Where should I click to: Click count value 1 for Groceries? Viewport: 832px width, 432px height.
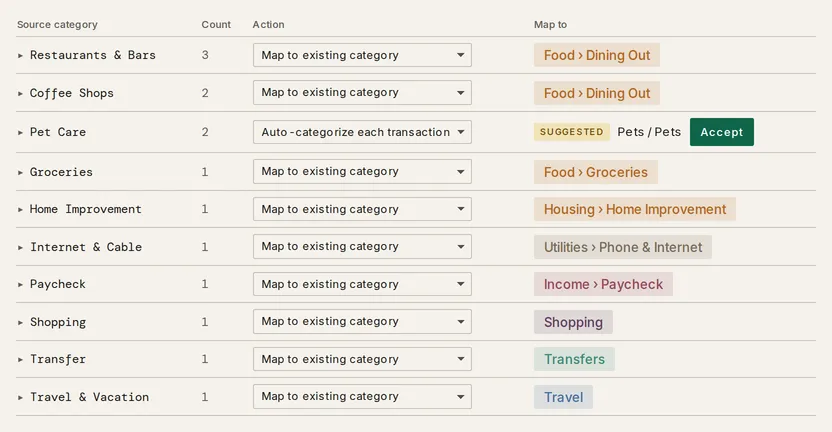(x=205, y=172)
